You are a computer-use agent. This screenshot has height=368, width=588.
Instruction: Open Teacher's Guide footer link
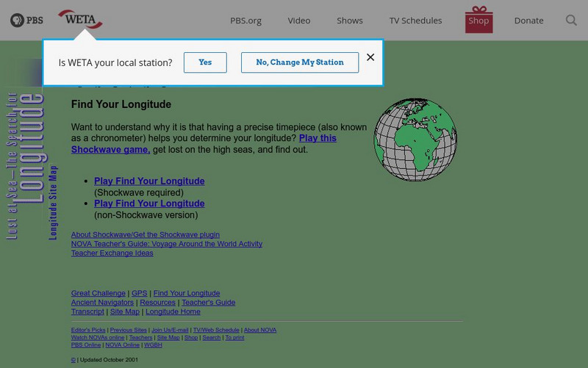[x=209, y=303]
